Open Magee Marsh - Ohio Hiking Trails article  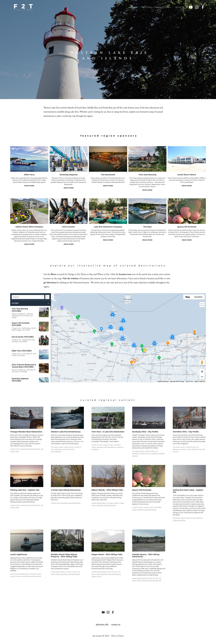tap(107, 555)
